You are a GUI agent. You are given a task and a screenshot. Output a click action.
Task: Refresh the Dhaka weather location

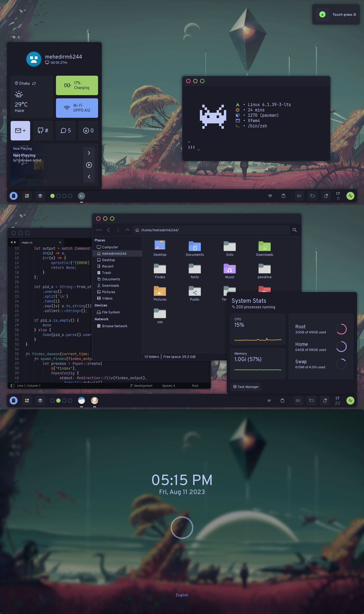click(34, 84)
